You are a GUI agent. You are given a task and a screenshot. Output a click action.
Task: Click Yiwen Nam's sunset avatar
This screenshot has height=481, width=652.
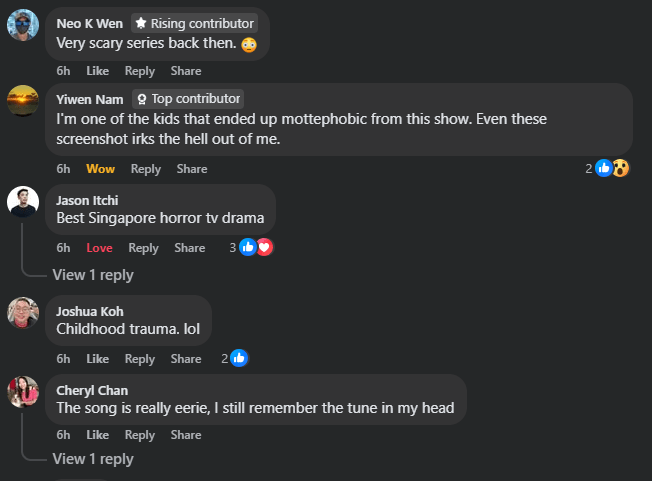coord(23,101)
